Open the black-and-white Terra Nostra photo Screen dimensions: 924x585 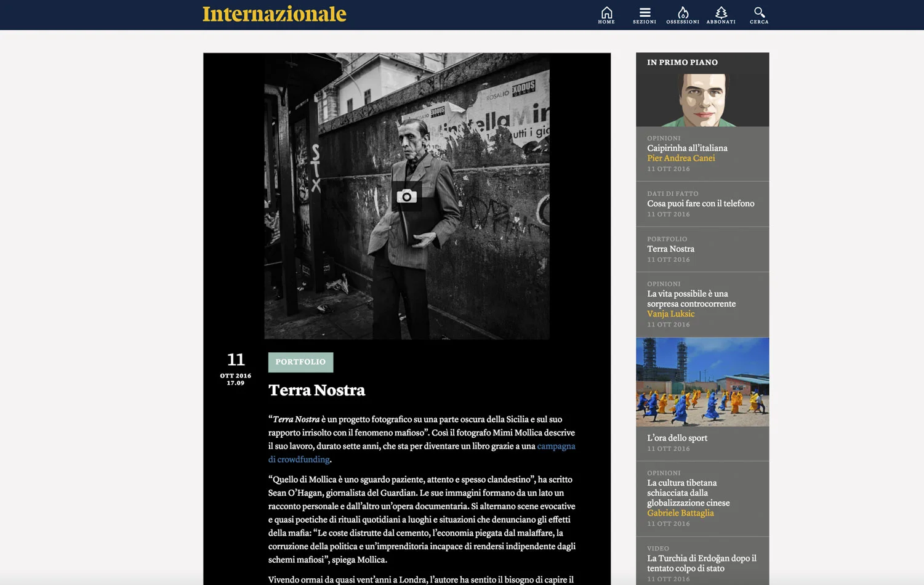pyautogui.click(x=407, y=196)
